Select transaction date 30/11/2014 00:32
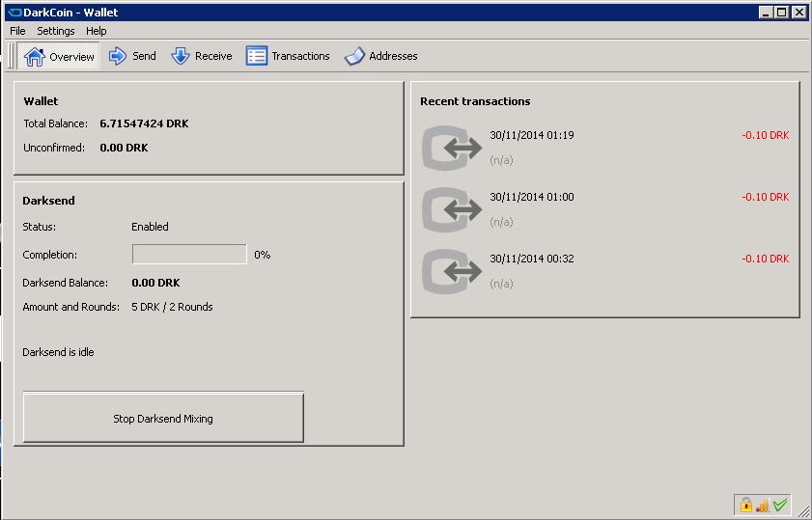 click(x=532, y=259)
